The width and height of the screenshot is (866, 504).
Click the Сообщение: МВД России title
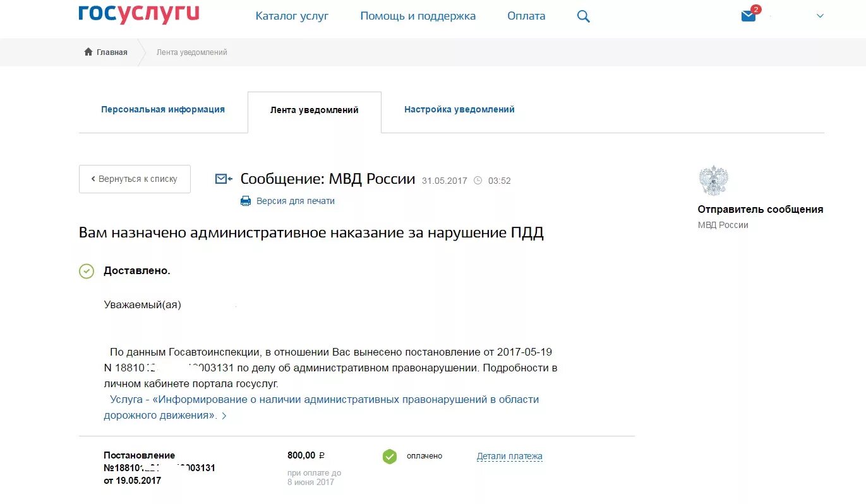[x=328, y=179]
